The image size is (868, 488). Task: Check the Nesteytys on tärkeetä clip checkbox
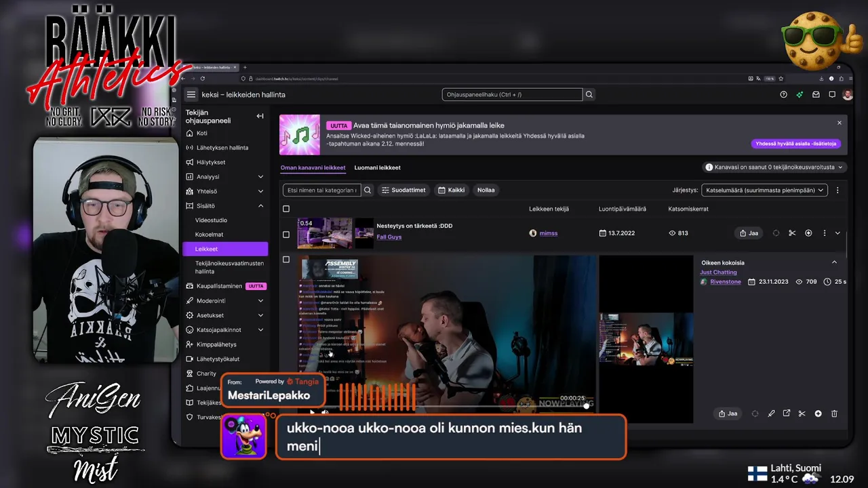(285, 235)
